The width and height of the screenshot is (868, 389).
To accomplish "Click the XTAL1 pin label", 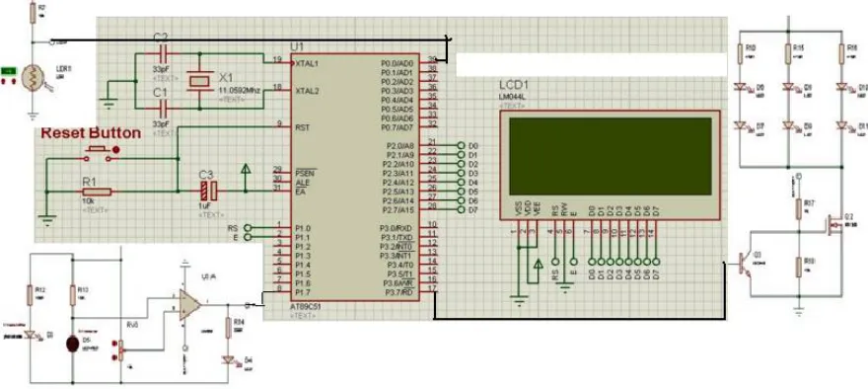I will (x=307, y=63).
